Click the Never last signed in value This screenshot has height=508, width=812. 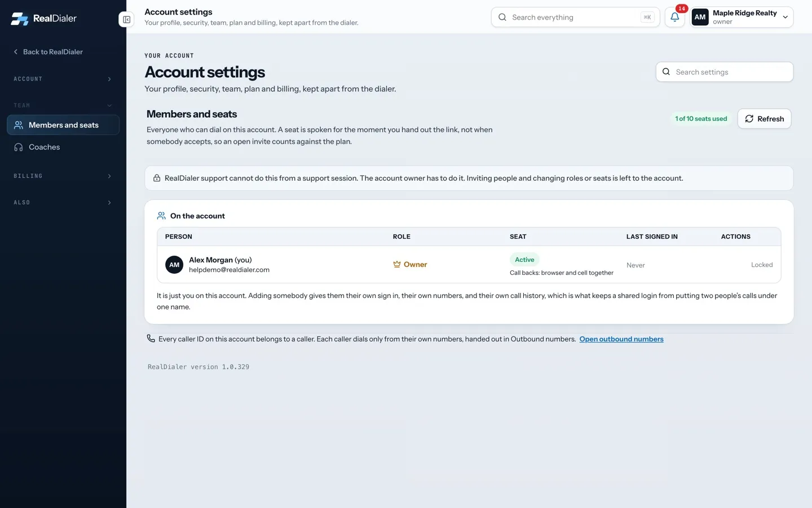636,265
